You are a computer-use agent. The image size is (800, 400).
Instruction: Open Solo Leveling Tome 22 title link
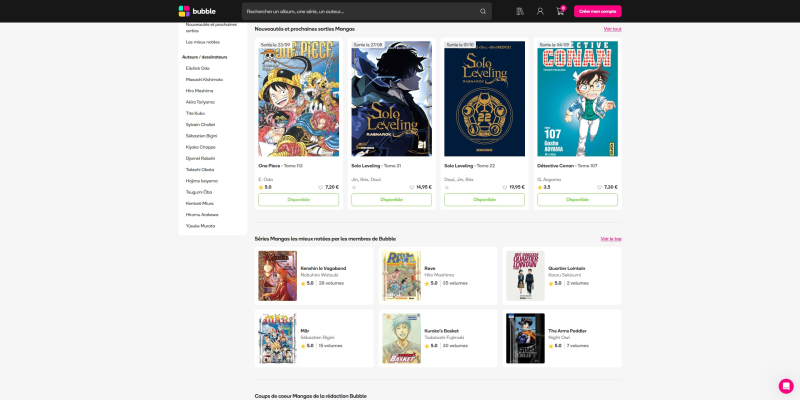[469, 166]
